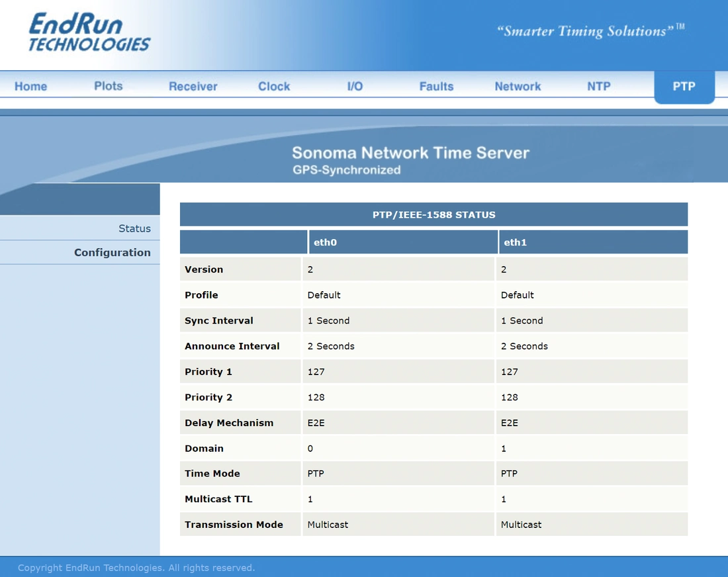
Task: Click the Sonoma Network Time Server title
Action: tap(410, 153)
